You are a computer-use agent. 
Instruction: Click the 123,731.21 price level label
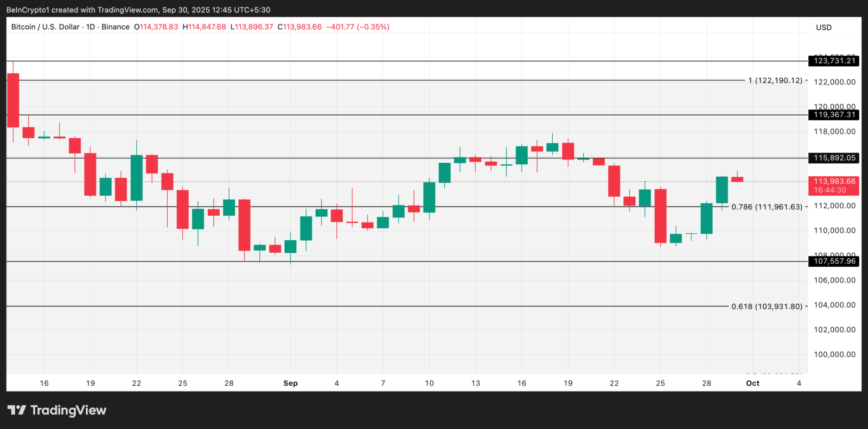(834, 61)
